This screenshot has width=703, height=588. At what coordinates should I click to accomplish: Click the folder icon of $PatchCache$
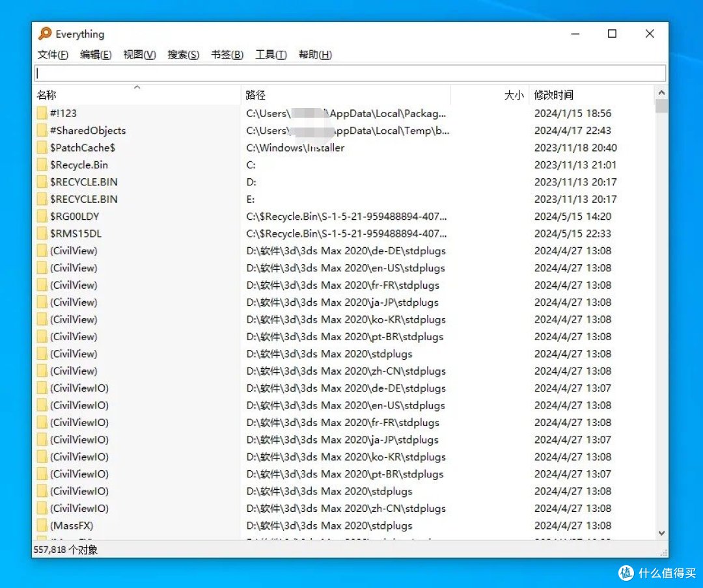[x=42, y=148]
